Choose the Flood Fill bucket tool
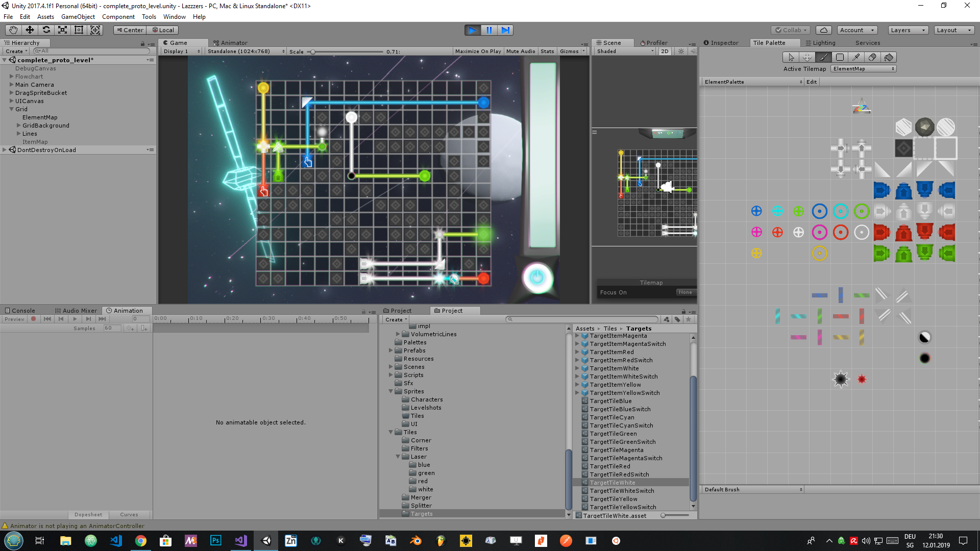 coord(889,57)
